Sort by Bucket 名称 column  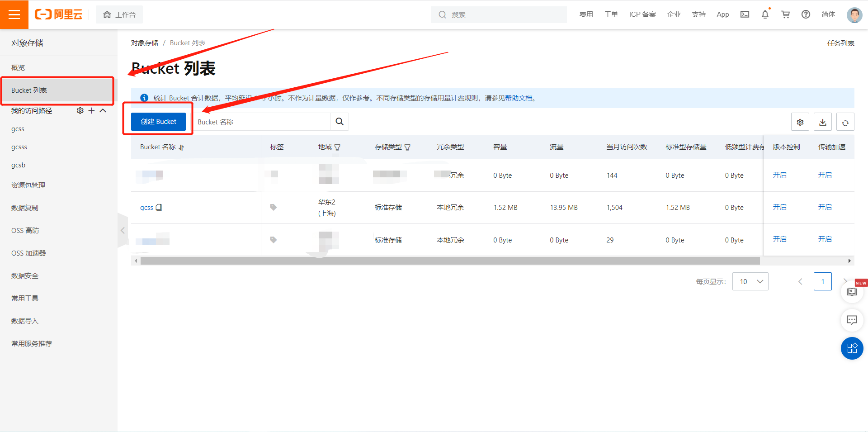[181, 147]
